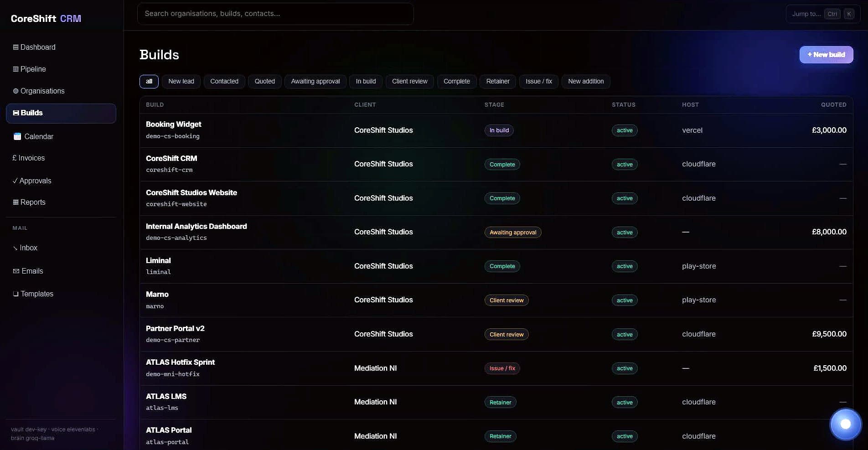Open the Reports page
The width and height of the screenshot is (868, 450).
(61, 202)
